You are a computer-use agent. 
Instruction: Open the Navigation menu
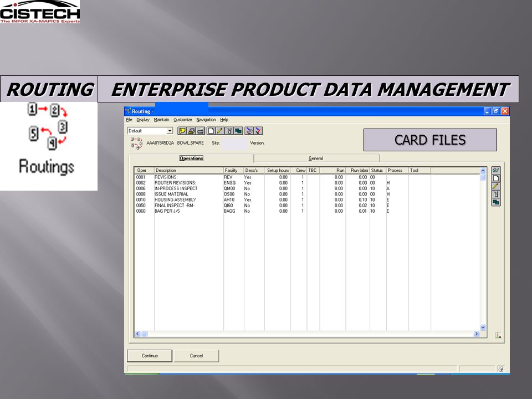(206, 120)
